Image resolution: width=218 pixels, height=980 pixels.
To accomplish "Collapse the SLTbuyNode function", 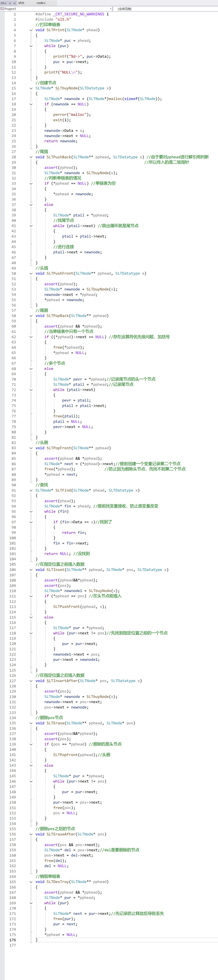I will pos(31,88).
